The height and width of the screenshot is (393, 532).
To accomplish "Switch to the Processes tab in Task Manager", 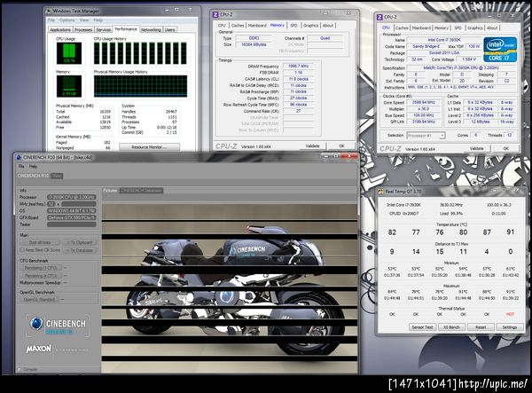I will [x=83, y=30].
